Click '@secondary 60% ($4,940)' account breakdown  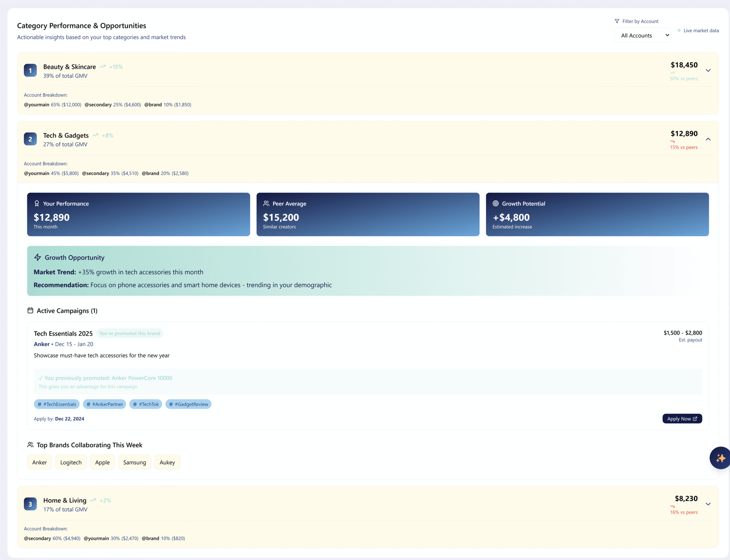pos(52,538)
